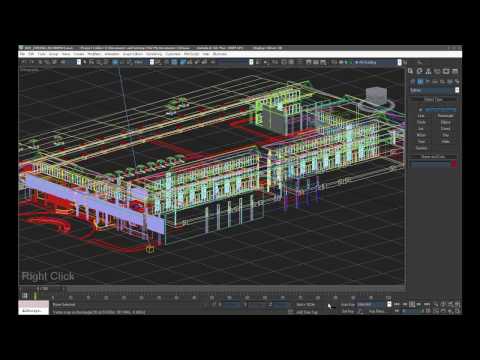Select the Cameras category icon

pyautogui.click(x=435, y=81)
